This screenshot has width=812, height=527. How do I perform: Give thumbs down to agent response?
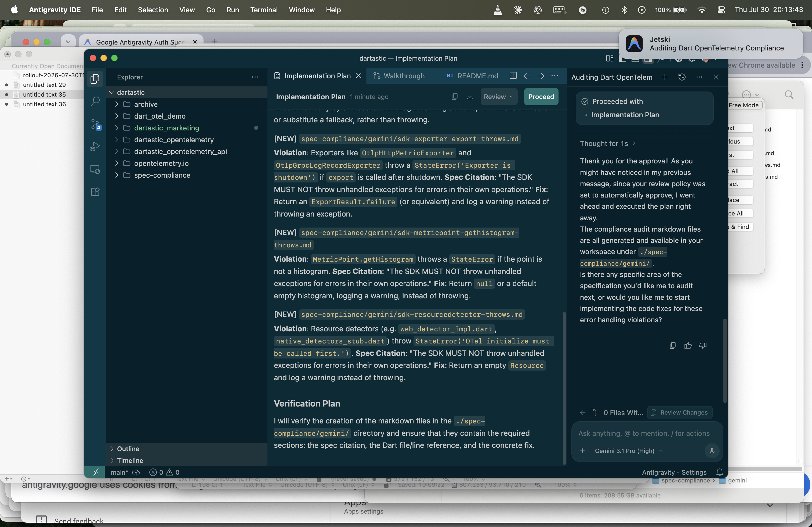point(703,345)
